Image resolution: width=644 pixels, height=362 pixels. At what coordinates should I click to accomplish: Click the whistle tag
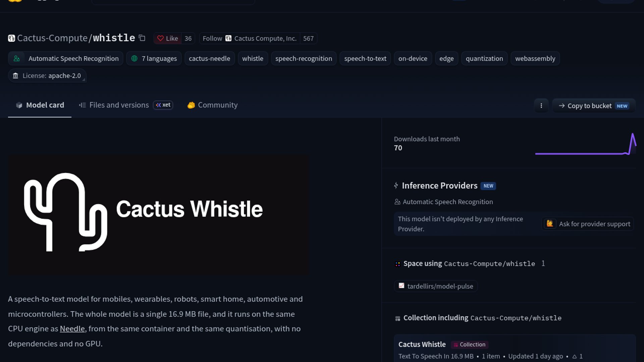tap(253, 58)
